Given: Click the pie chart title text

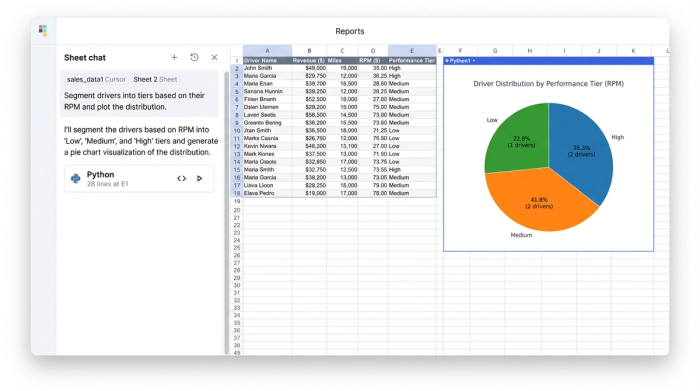Looking at the screenshot, I should point(548,83).
